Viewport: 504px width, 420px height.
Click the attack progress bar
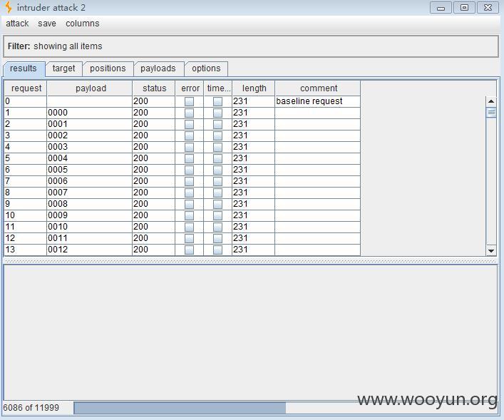[x=284, y=408]
